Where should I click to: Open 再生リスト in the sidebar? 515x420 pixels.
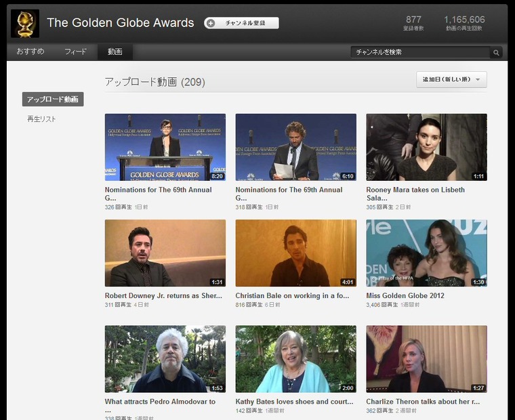(x=41, y=119)
